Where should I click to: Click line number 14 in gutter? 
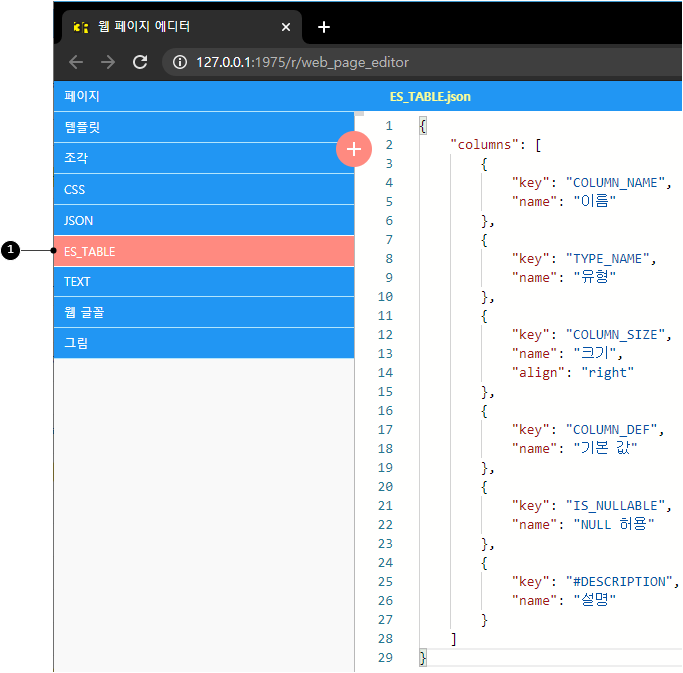[x=385, y=373]
